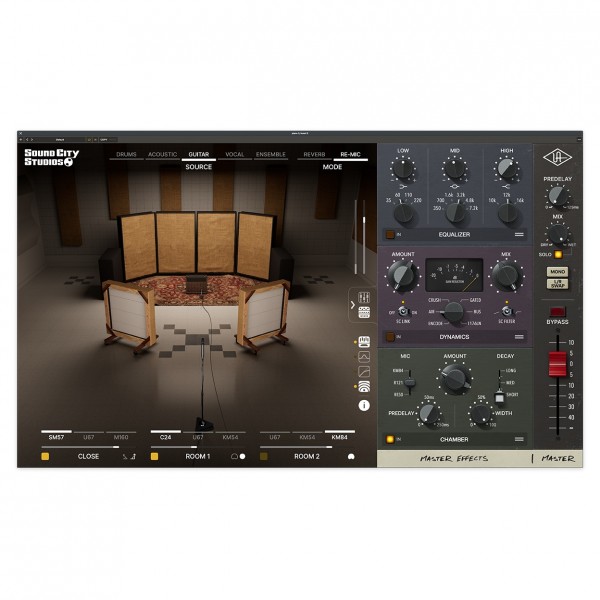Choose U67 for the Close mic
This screenshot has width=600, height=600.
pos(89,437)
